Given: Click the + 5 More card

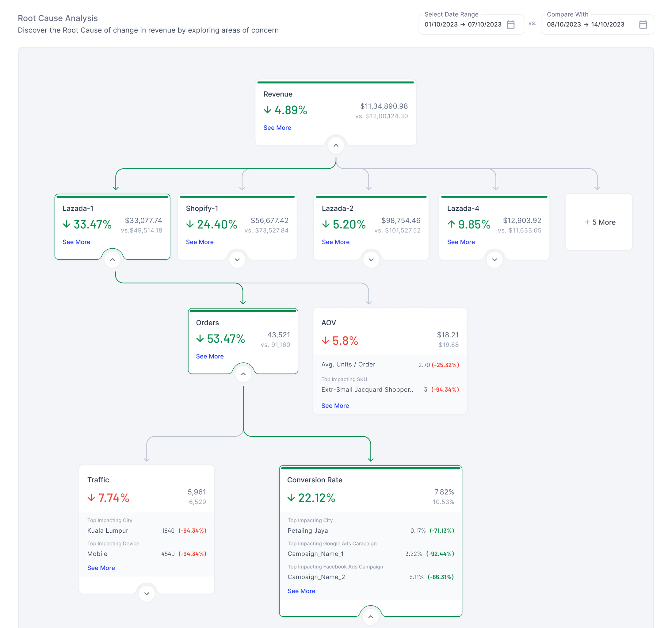Looking at the screenshot, I should [600, 222].
